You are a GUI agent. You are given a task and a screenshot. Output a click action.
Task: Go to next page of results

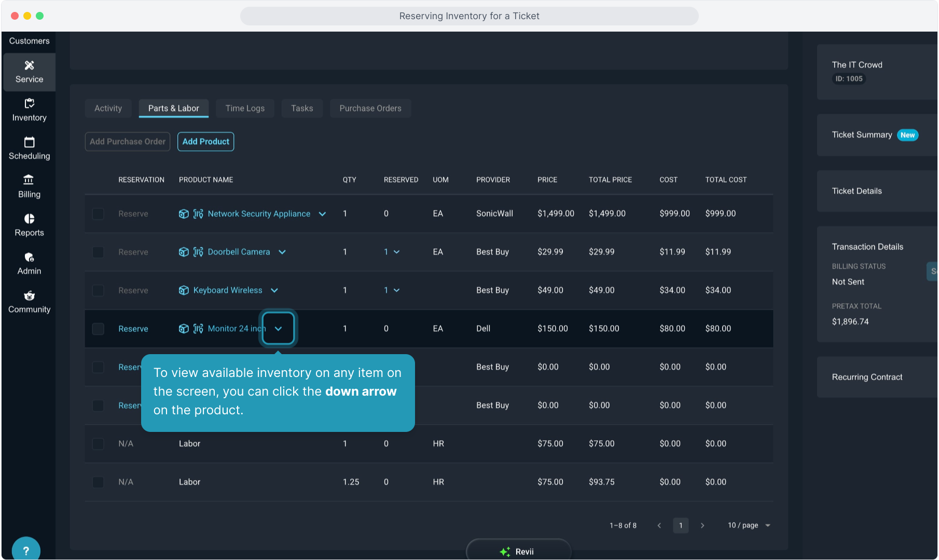click(x=702, y=525)
